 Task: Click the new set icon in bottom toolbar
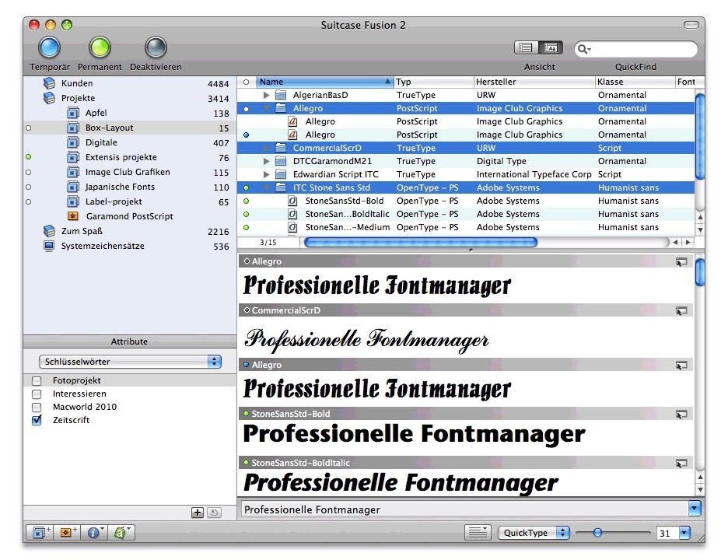click(x=38, y=533)
